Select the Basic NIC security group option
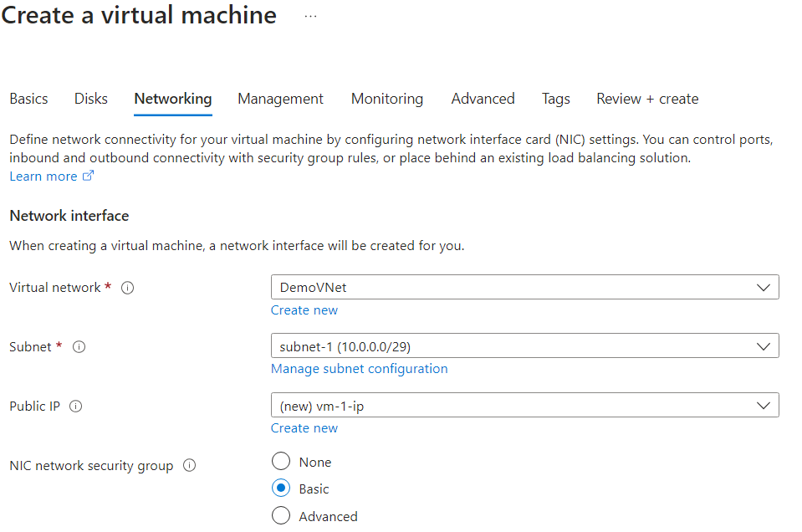802x532 pixels. click(x=280, y=488)
